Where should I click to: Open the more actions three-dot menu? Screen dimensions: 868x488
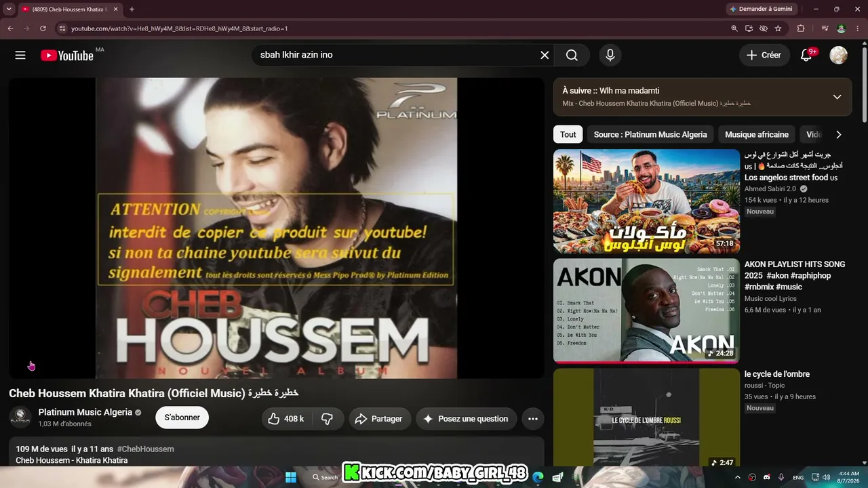point(533,419)
